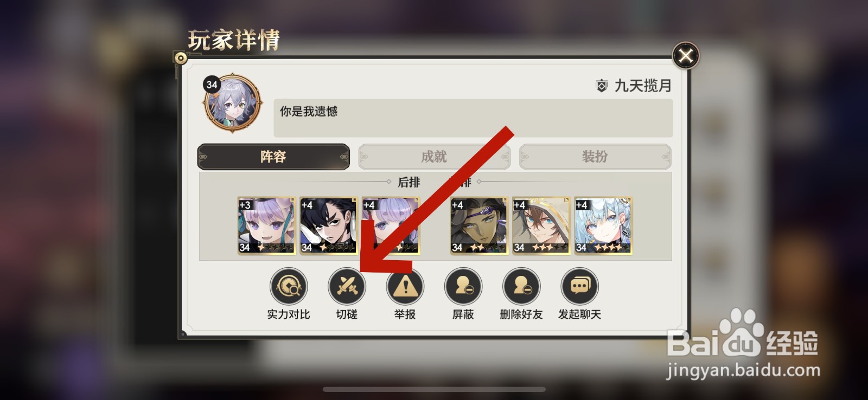Open the 实力对比 strength comparison icon
Screen dimensions: 868x400
[289, 286]
